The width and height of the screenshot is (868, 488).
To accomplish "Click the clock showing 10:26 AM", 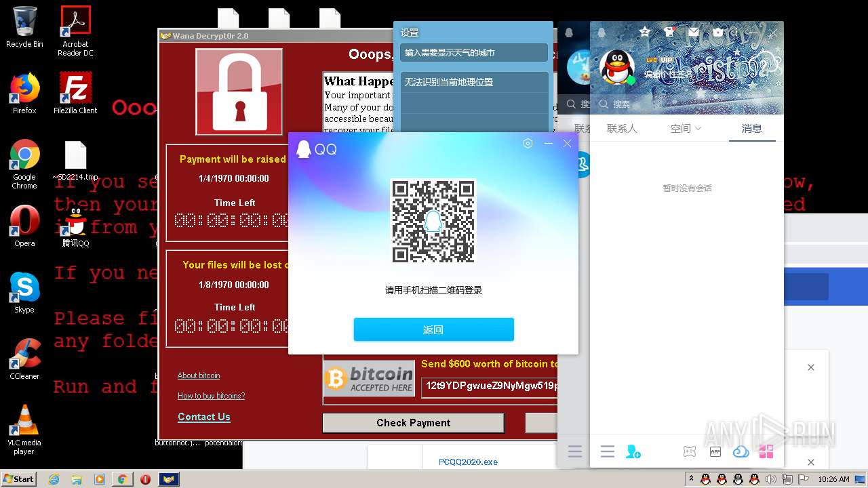I will [833, 479].
